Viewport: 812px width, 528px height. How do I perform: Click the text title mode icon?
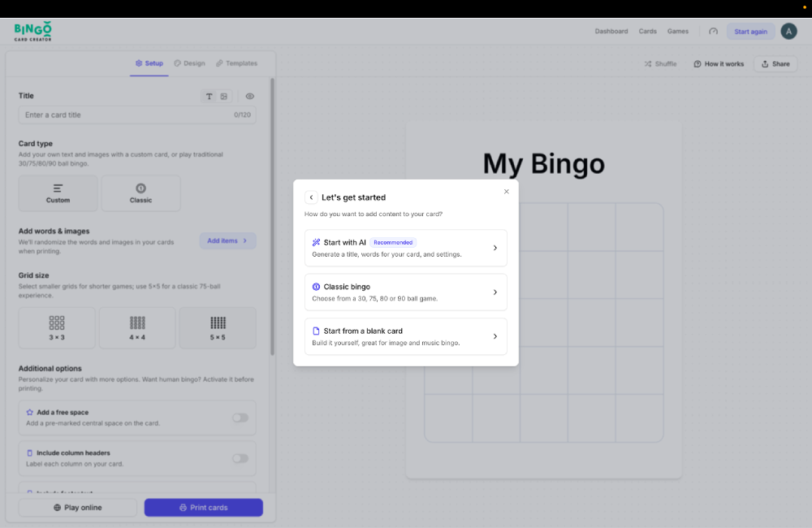209,97
